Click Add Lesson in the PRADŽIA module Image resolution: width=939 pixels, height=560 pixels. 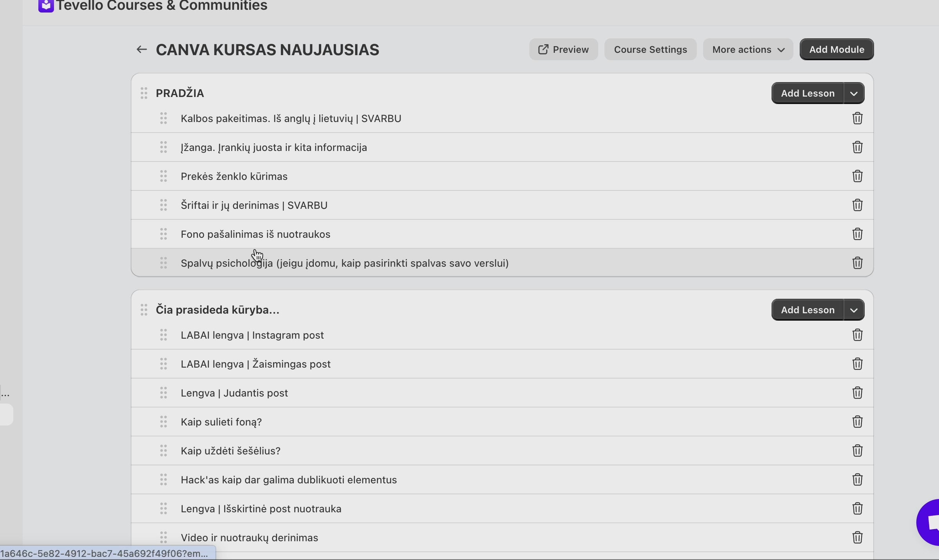[x=808, y=93]
